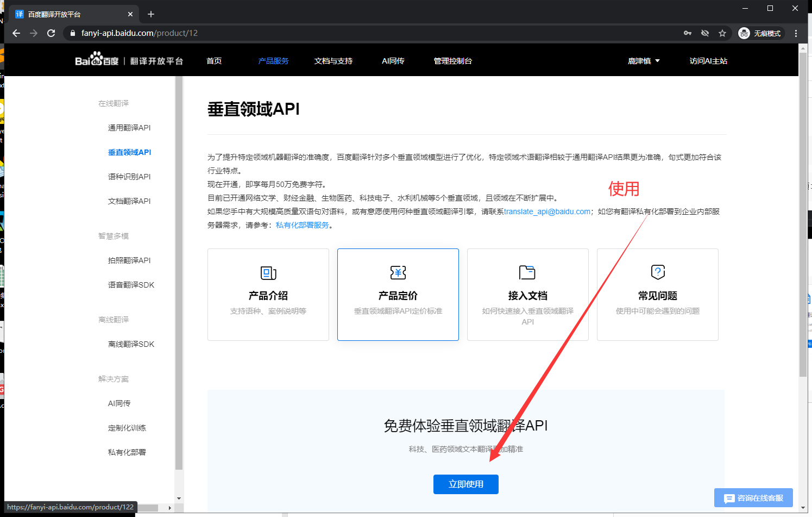Select 垂直领域API in sidebar

[129, 152]
